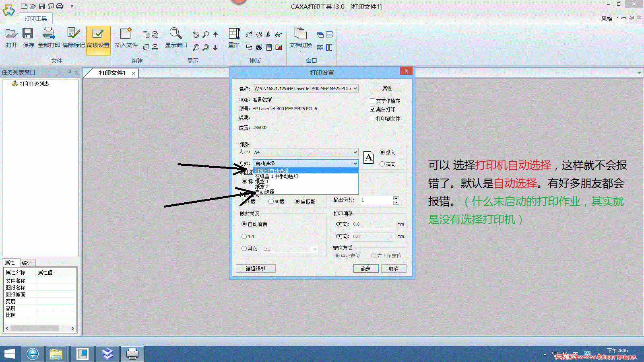The height and width of the screenshot is (362, 644).
Task: Click in the X方向 offset input field
Action: [372, 224]
